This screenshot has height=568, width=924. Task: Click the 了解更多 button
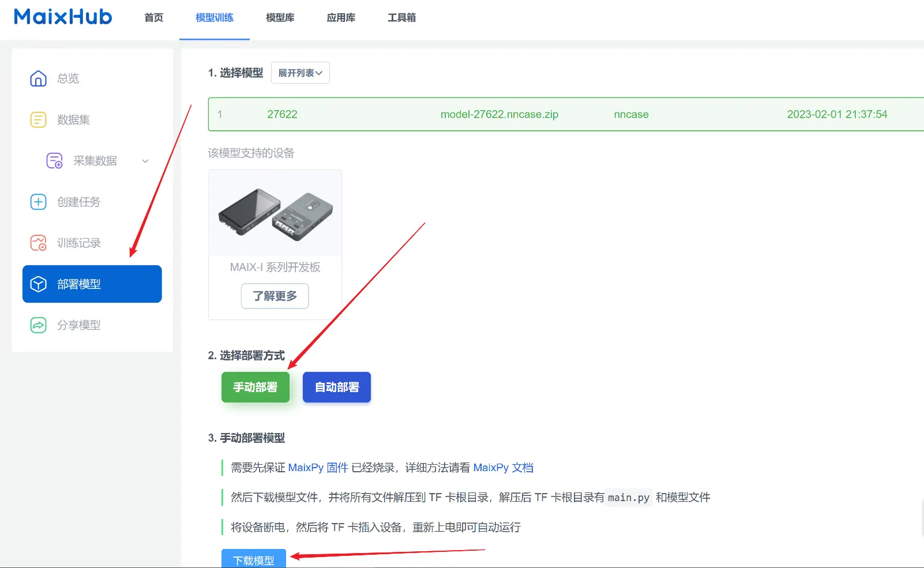(x=275, y=296)
